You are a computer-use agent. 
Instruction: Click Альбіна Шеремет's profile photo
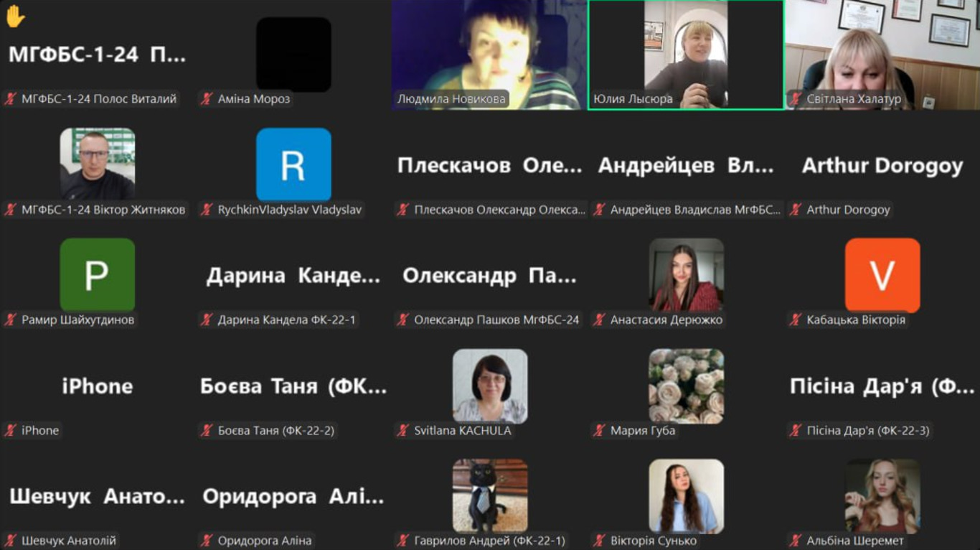point(882,495)
